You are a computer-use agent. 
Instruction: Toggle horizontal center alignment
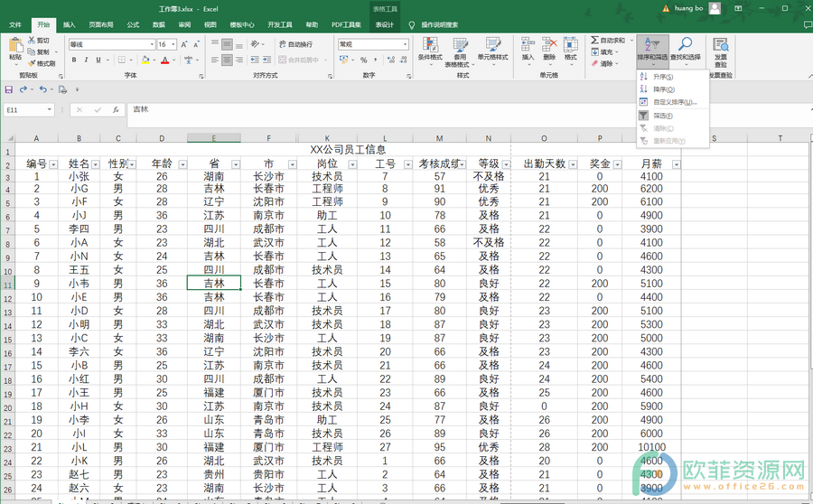pyautogui.click(x=227, y=60)
